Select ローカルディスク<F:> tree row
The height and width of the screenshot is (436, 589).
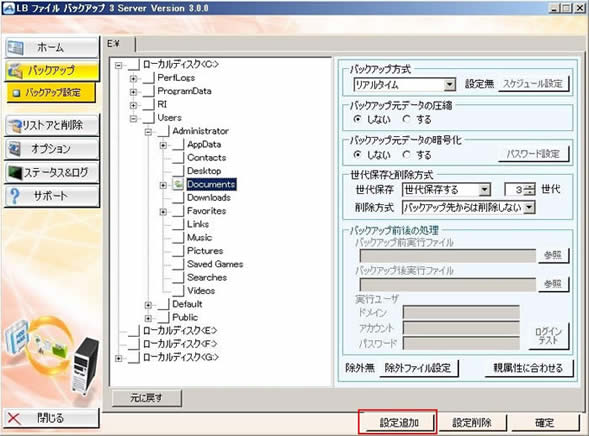point(180,344)
